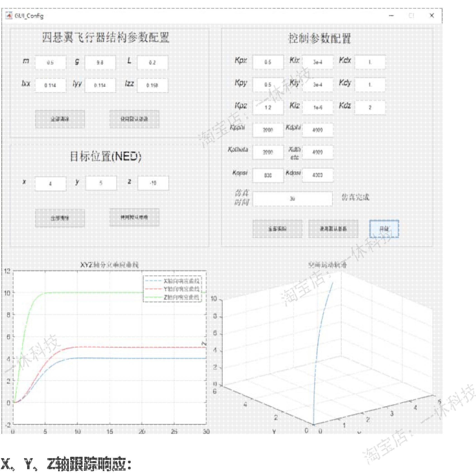Click the Kdz input field
Screen dimensions: 476x476
[x=370, y=108]
